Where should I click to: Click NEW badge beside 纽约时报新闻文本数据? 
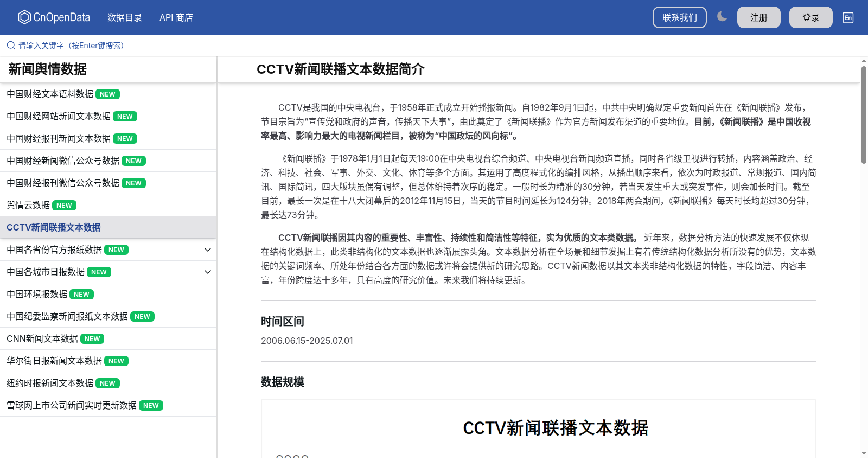click(107, 383)
